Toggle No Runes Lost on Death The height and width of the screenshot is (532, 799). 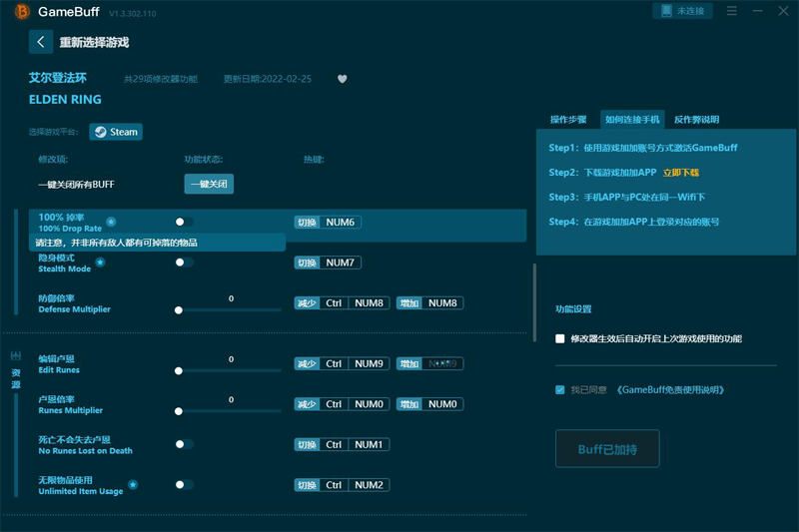pos(184,444)
